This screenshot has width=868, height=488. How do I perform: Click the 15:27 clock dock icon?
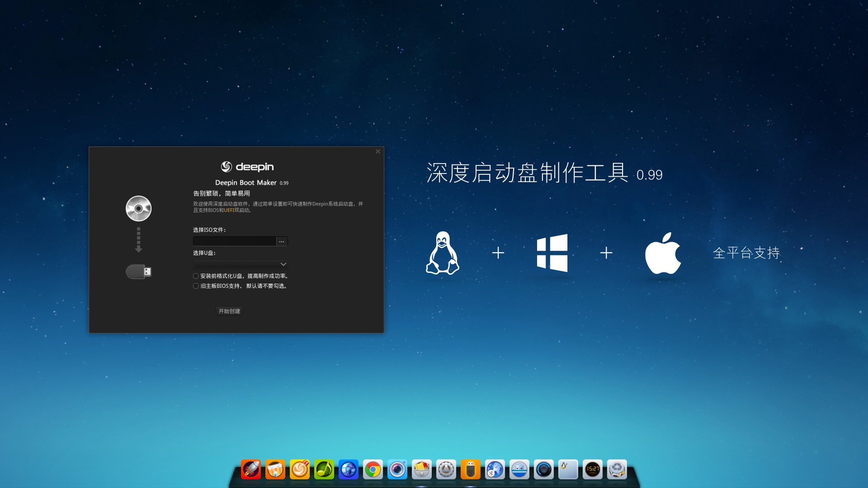pyautogui.click(x=593, y=469)
